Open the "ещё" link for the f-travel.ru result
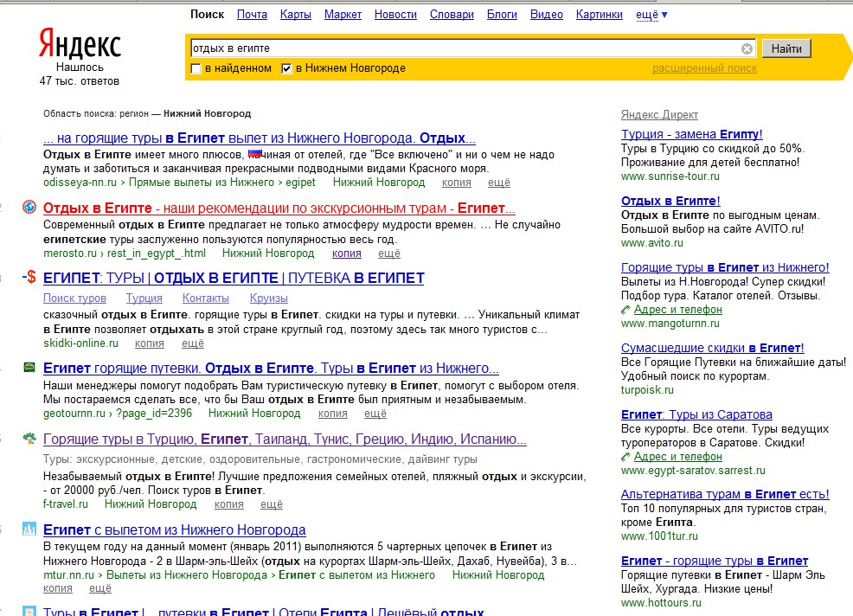The height and width of the screenshot is (616, 853). pos(272,504)
